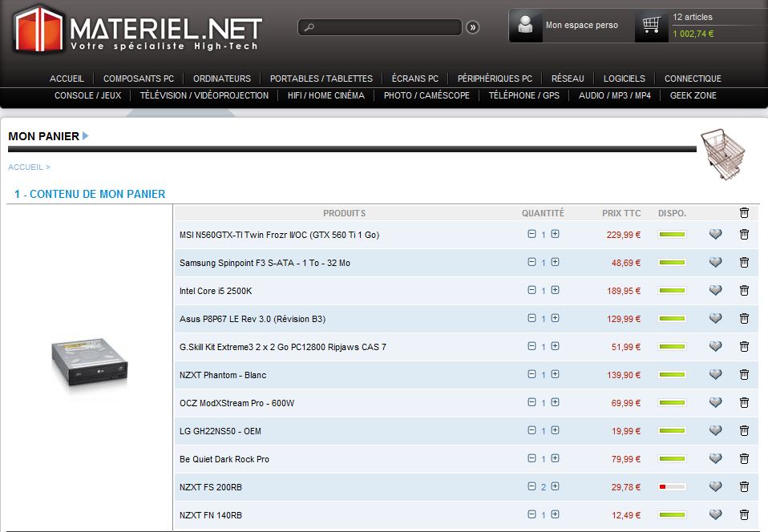Increase quantity of MSI N560GTX-Ti
This screenshot has height=532, width=768.
pyautogui.click(x=555, y=234)
